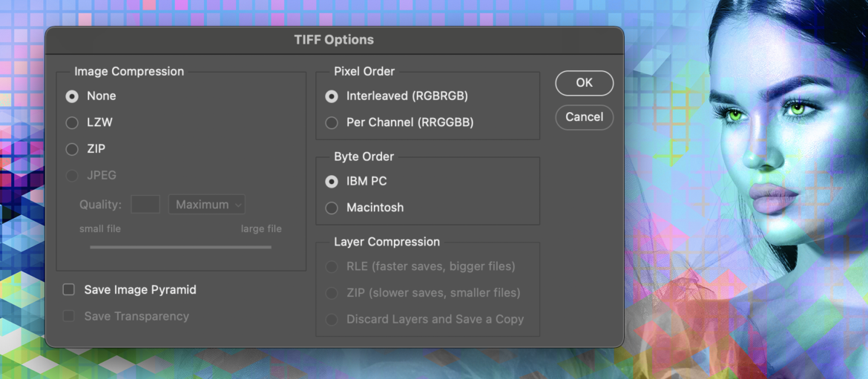Select ZIP under Image Compression
Image resolution: width=868 pixels, height=379 pixels.
[72, 149]
